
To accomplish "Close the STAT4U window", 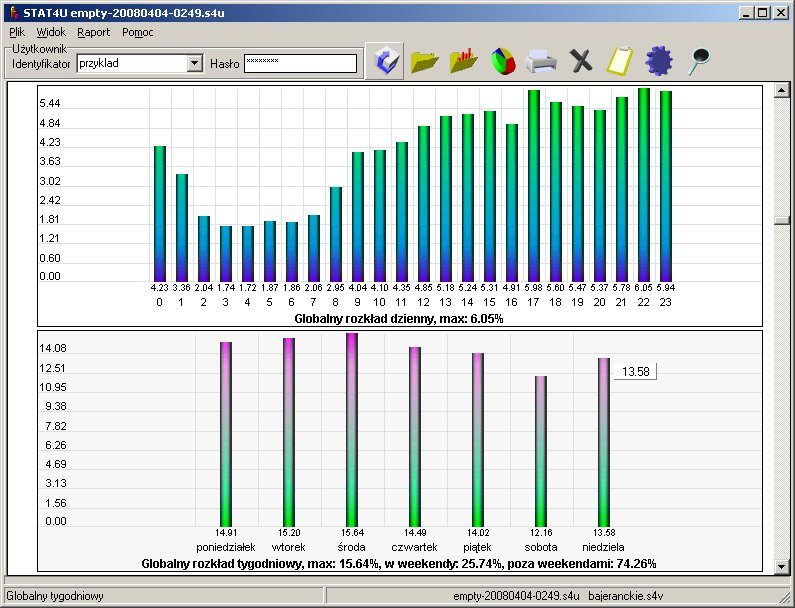I will 781,13.
